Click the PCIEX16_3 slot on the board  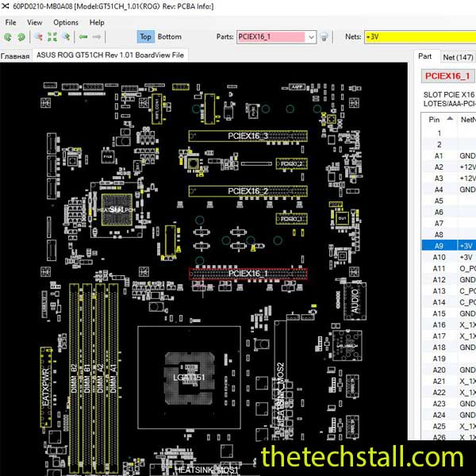coord(248,136)
